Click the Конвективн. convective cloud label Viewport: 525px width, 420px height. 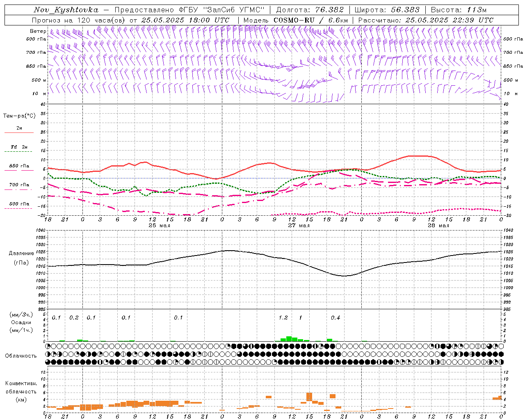click(x=21, y=383)
